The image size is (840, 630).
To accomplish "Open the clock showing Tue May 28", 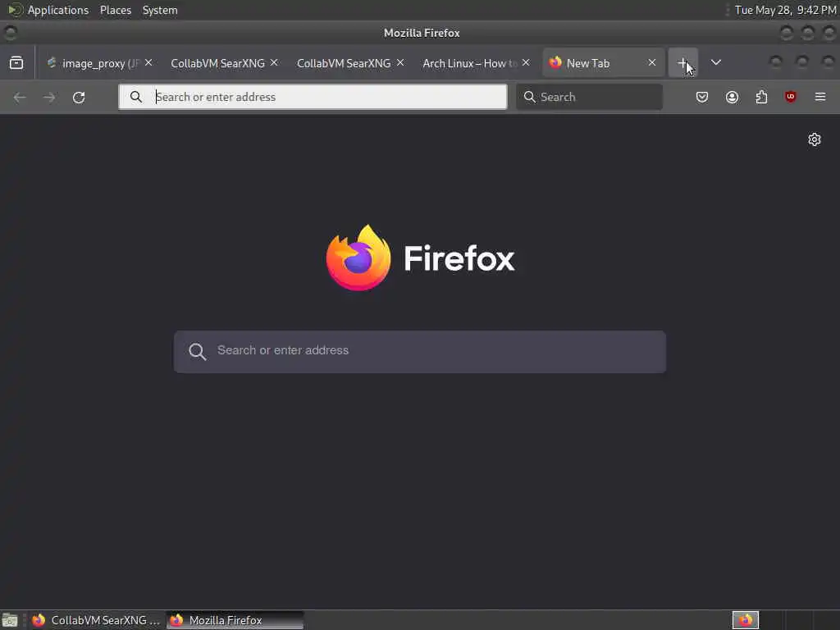I will (x=785, y=10).
